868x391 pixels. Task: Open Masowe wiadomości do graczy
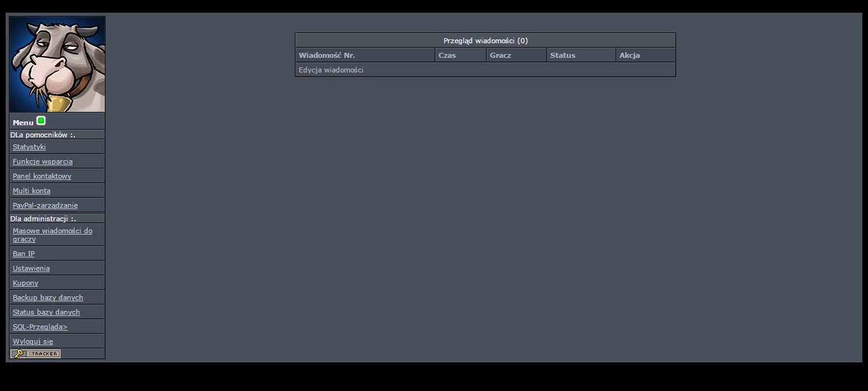[x=52, y=235]
